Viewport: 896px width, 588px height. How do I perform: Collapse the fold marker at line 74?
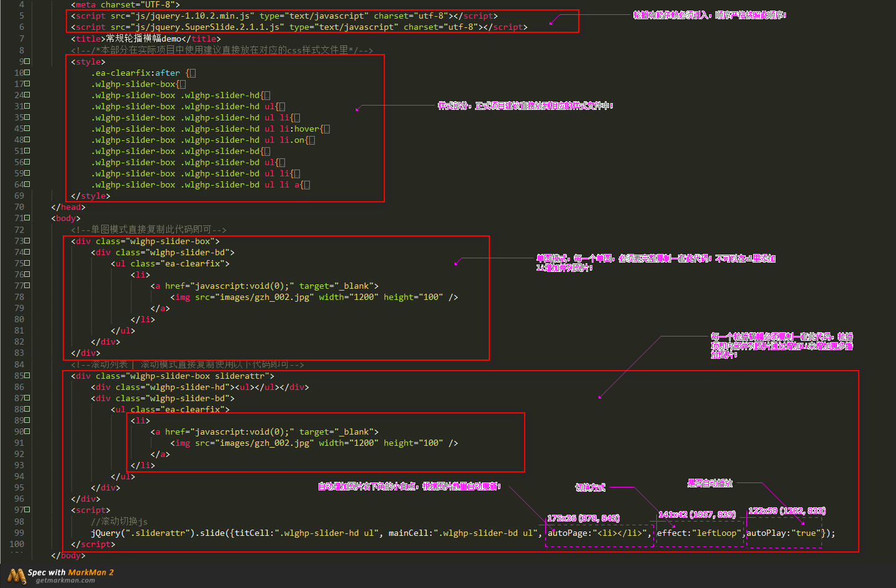coord(27,252)
